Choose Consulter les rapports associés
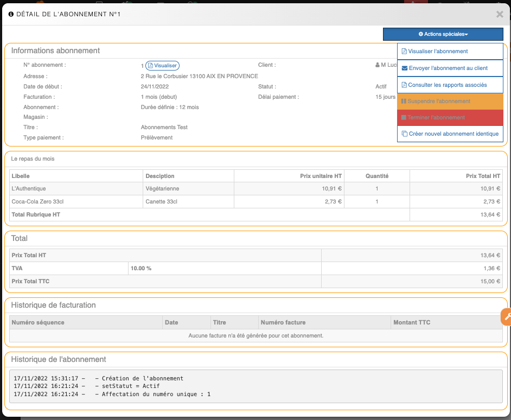 pos(448,85)
